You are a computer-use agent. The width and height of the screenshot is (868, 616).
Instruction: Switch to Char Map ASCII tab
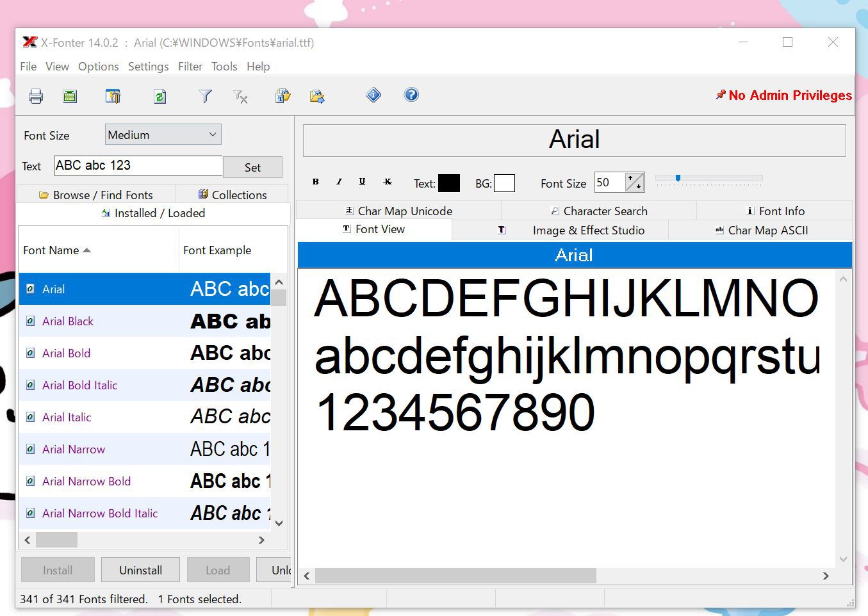tap(761, 230)
